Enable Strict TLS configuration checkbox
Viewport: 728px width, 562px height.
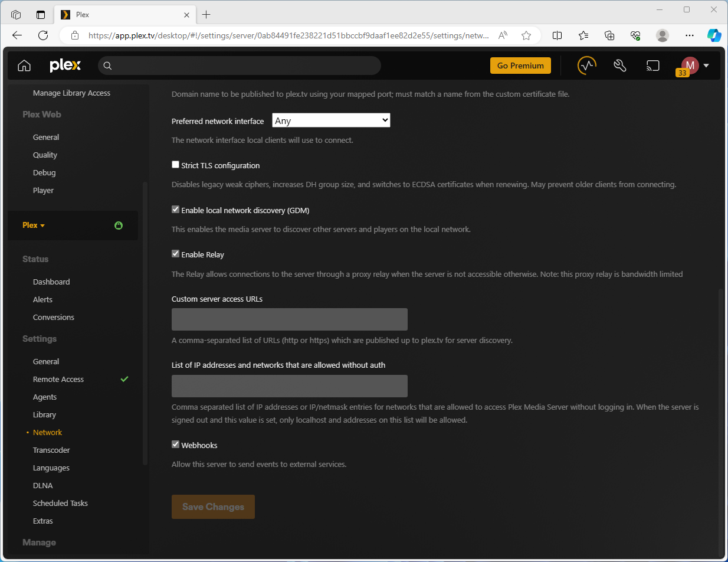[175, 165]
